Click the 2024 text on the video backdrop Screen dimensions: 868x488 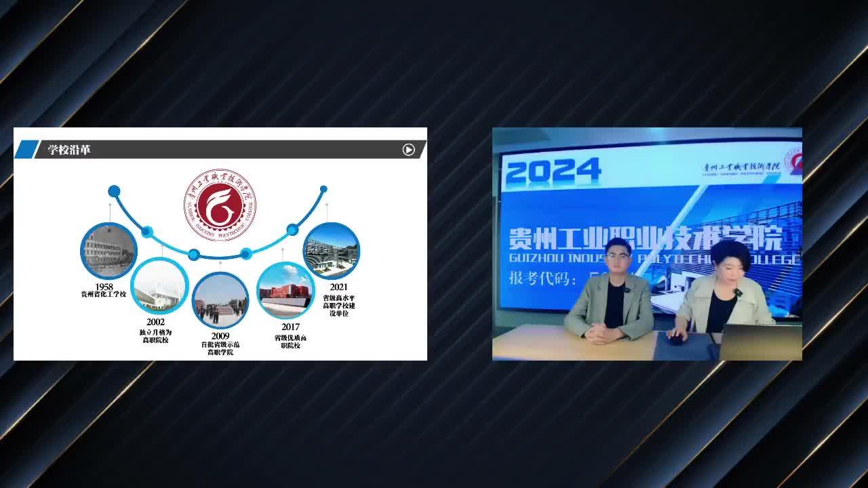(553, 171)
